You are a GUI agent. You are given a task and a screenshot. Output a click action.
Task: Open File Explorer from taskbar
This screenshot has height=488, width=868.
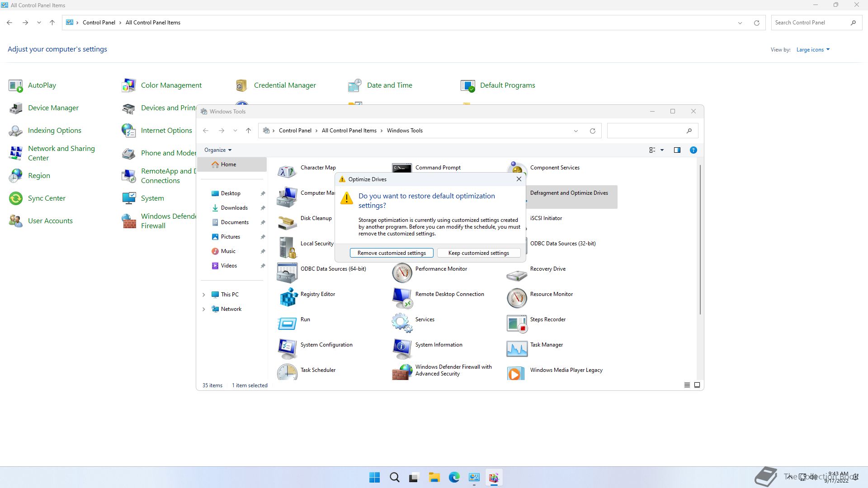point(434,478)
